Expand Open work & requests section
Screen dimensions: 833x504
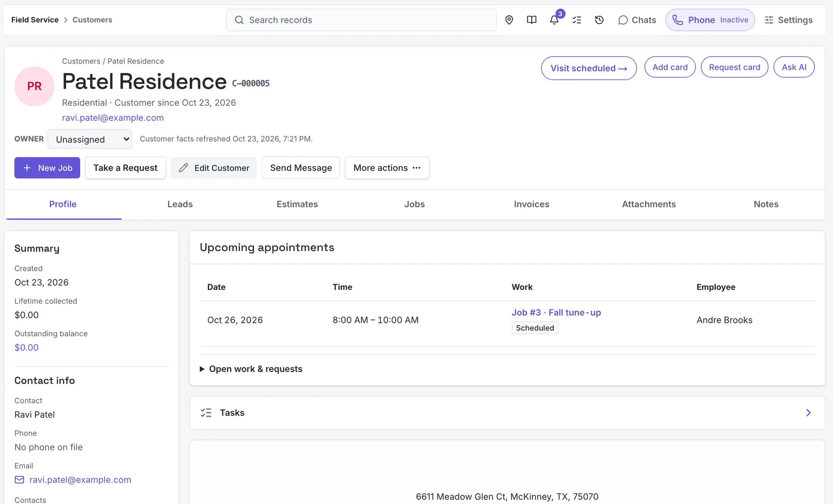point(251,369)
